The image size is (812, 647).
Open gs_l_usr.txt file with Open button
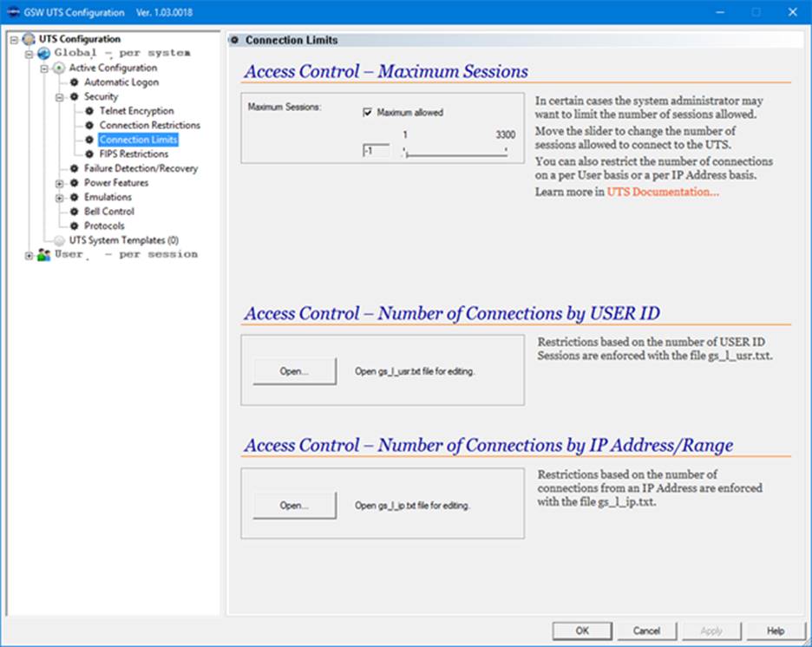click(294, 371)
